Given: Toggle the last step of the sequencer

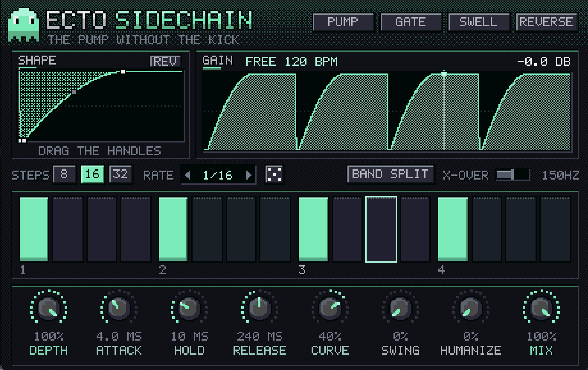Looking at the screenshot, I should point(555,229).
